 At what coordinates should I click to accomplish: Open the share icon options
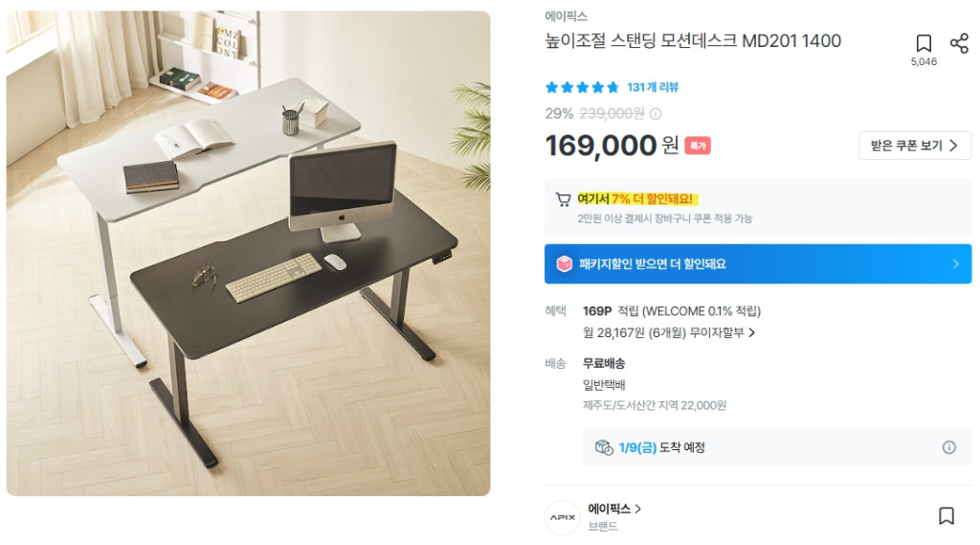tap(959, 43)
